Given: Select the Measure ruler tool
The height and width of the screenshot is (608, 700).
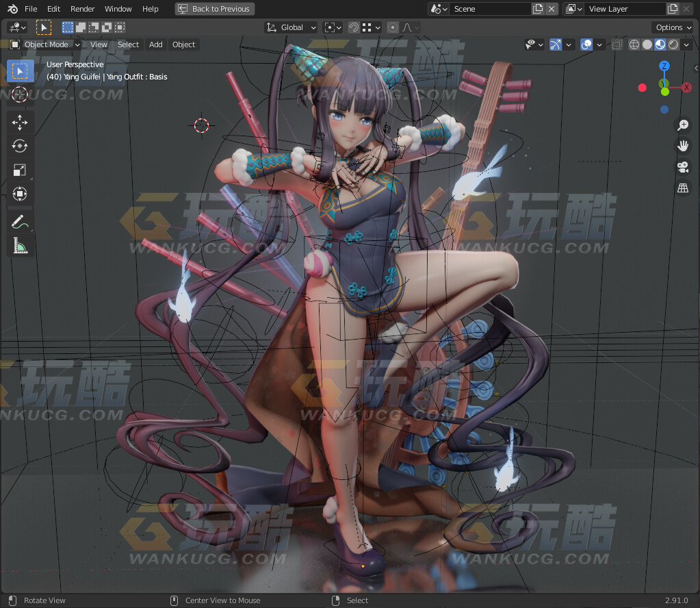Looking at the screenshot, I should (20, 245).
